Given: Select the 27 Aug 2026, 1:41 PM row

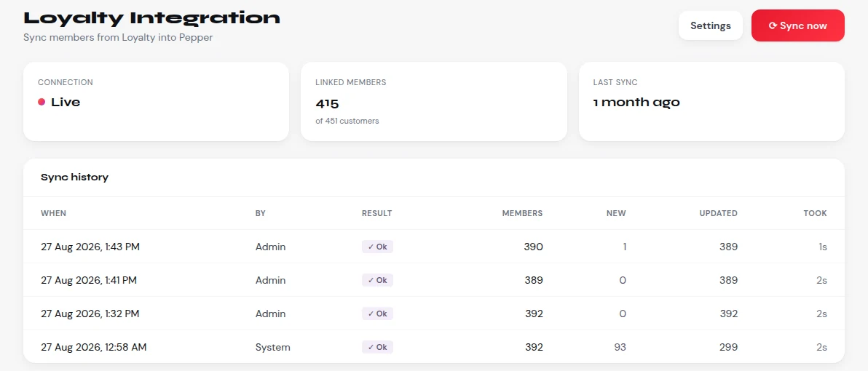Looking at the screenshot, I should (x=434, y=280).
